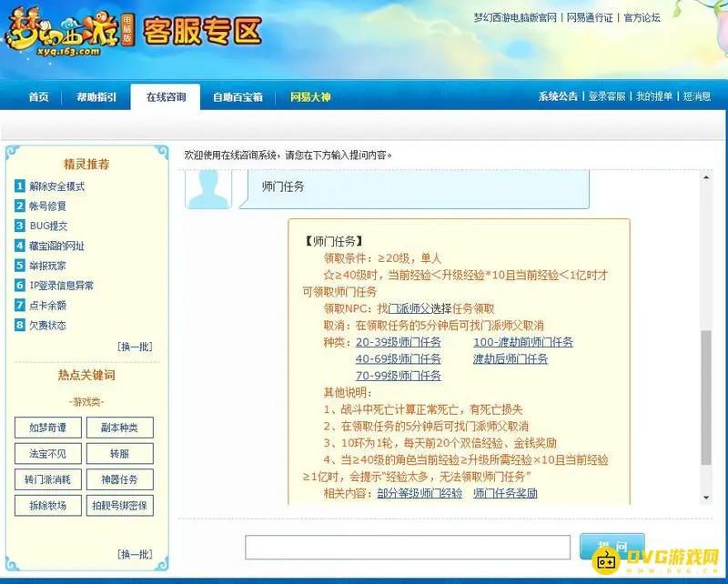Screen dimensions: 728x584
Task: Click the number 2 icon beside 帐号修复
Action: 19,206
